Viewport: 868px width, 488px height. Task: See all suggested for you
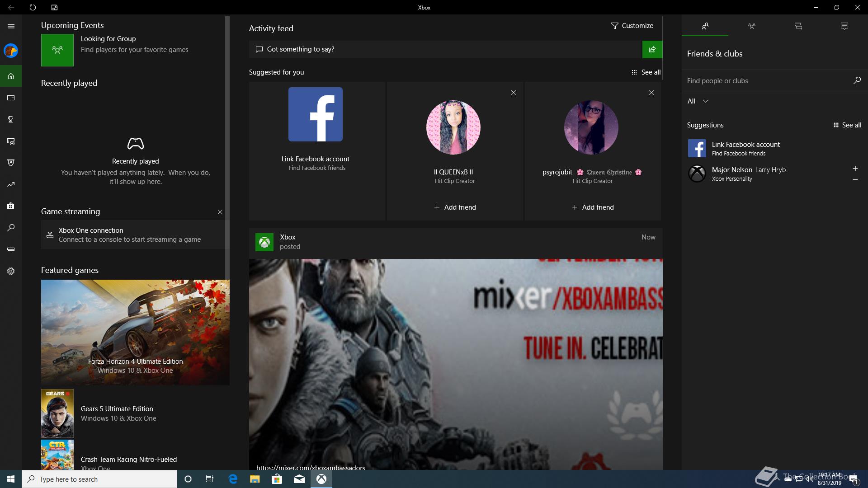pyautogui.click(x=646, y=72)
